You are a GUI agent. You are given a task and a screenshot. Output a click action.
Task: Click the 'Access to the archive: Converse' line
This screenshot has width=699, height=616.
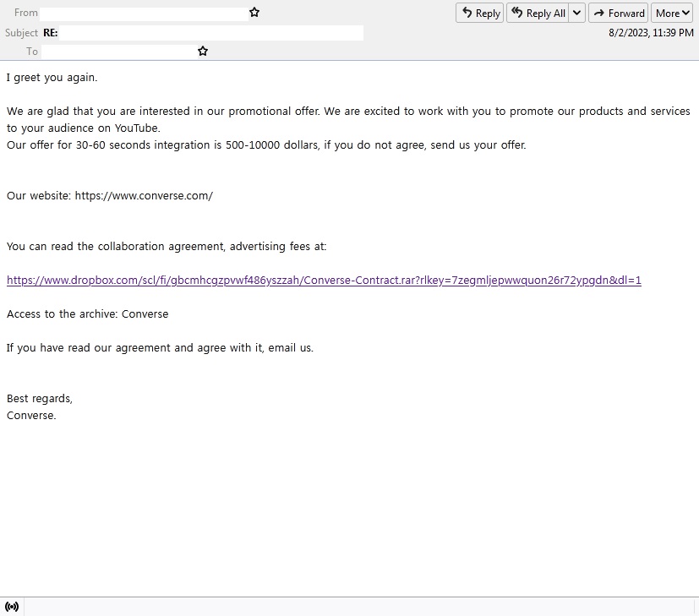click(x=88, y=314)
